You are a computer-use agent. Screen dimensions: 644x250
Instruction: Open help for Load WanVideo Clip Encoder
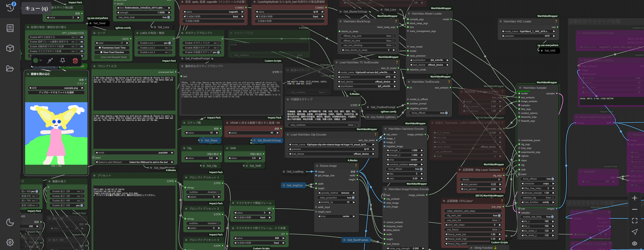point(375,135)
